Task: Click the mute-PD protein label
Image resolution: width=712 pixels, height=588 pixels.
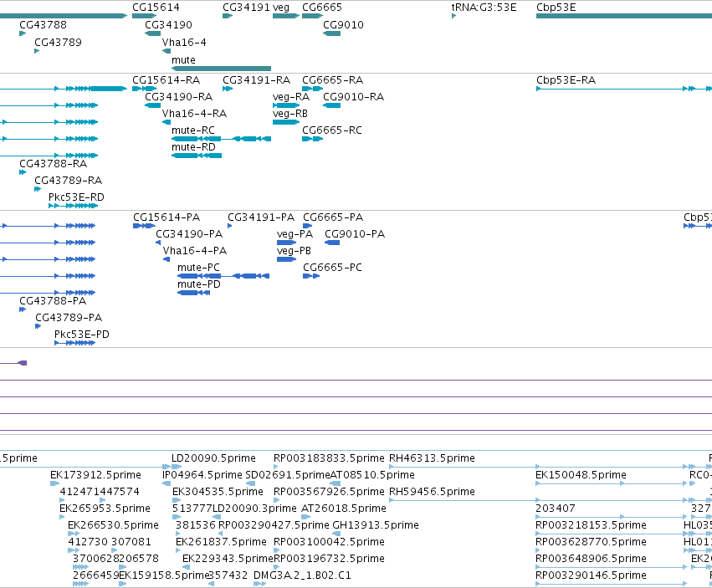Action: [x=199, y=284]
